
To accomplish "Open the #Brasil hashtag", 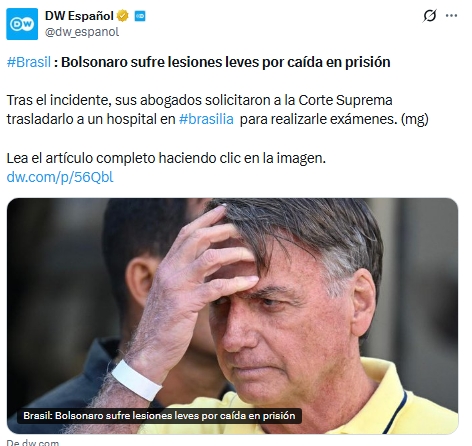I will click(x=29, y=62).
